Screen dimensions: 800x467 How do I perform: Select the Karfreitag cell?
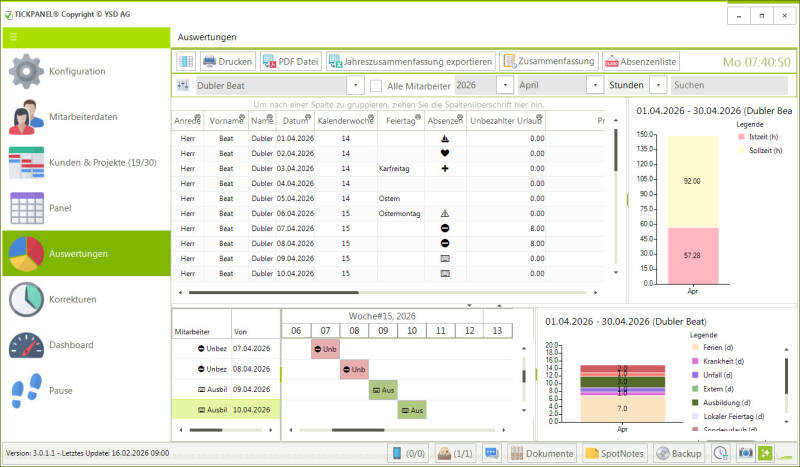pos(401,168)
